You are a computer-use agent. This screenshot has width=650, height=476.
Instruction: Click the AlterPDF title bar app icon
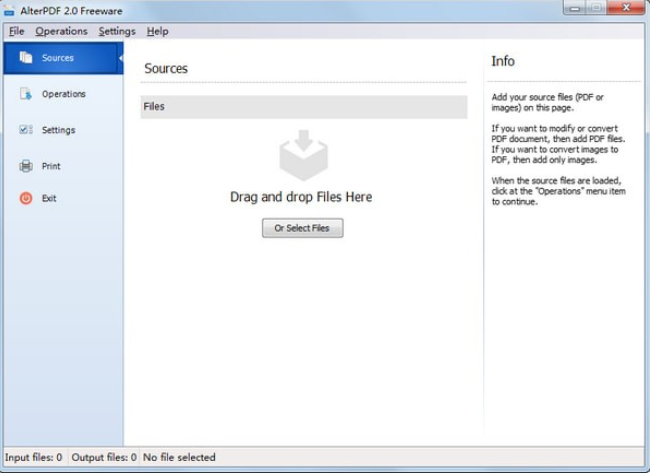pos(9,11)
